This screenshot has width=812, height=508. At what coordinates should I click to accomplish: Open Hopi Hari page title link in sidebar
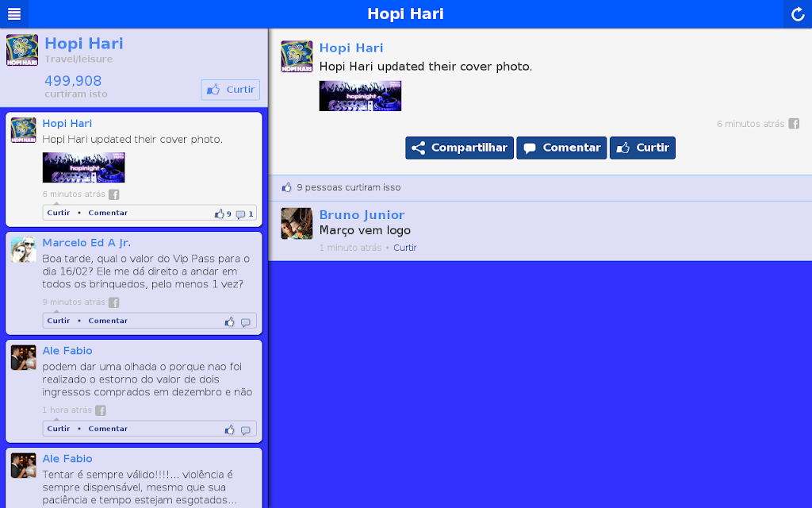coord(84,44)
